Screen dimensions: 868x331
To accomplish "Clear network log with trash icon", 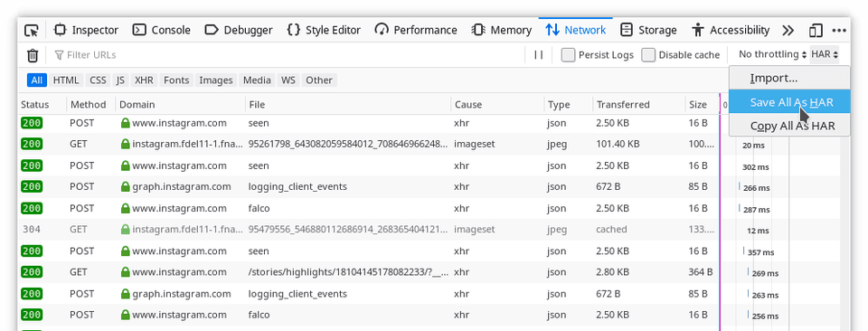I will (x=33, y=55).
